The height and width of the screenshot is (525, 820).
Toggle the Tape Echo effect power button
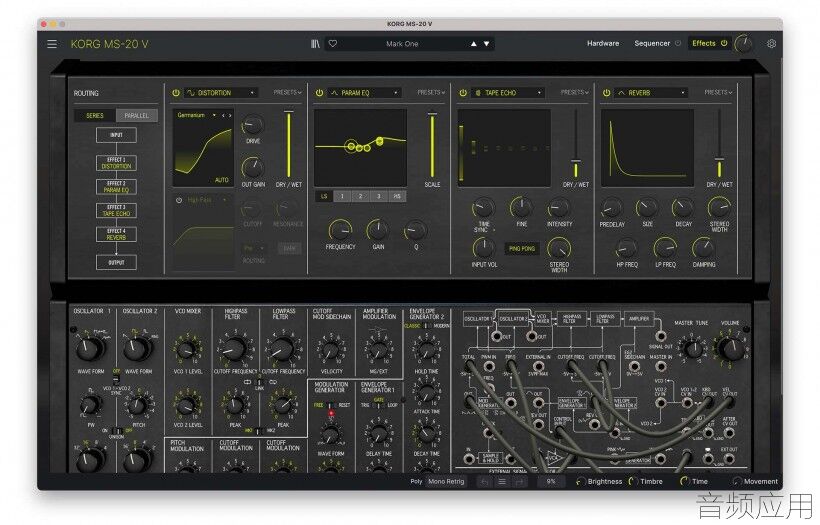[x=462, y=93]
